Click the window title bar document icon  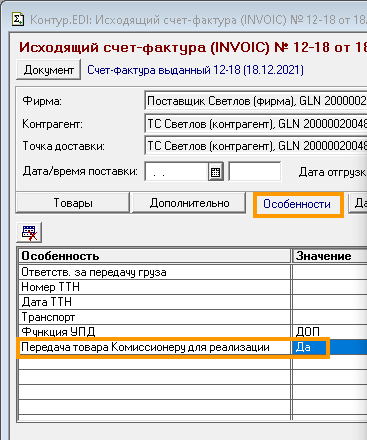(18, 19)
